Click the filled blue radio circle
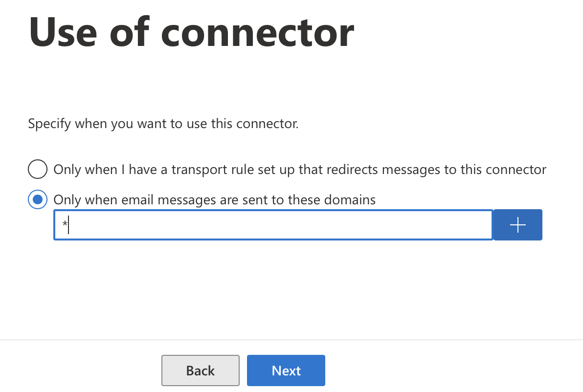This screenshot has width=583, height=392. click(38, 199)
